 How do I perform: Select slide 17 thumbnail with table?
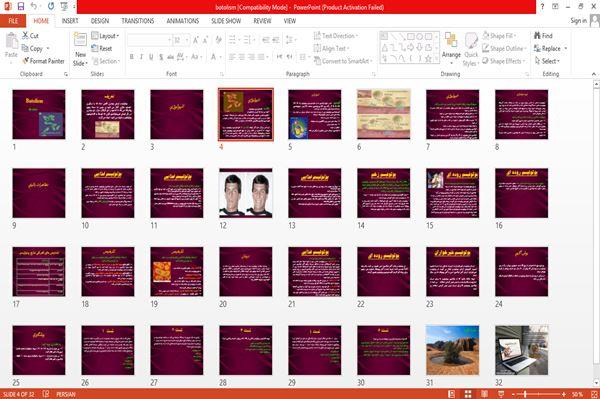pos(39,272)
